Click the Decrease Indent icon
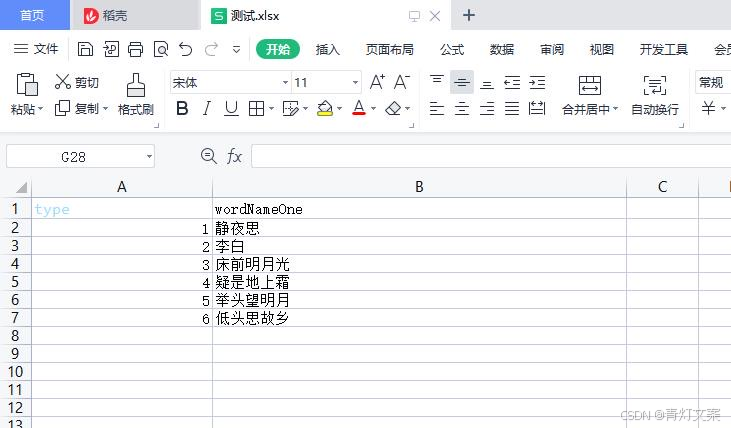Screen dimensions: 731x428 click(x=512, y=83)
